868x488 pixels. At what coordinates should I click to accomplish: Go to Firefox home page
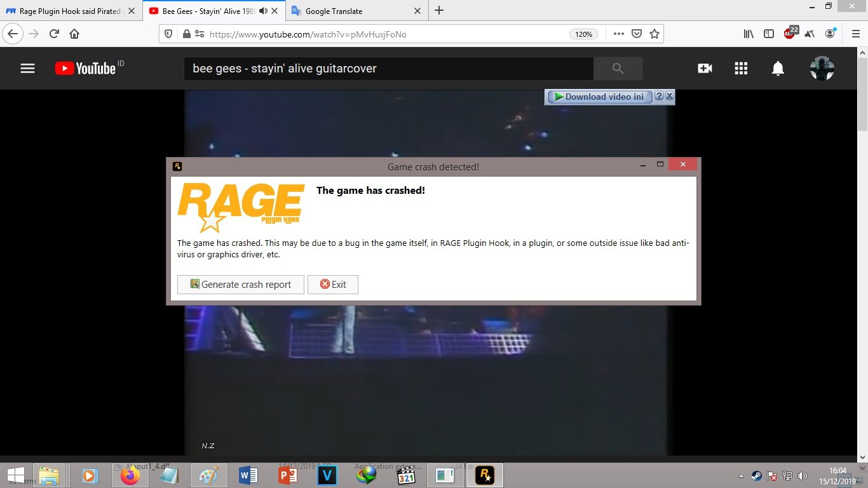point(74,34)
